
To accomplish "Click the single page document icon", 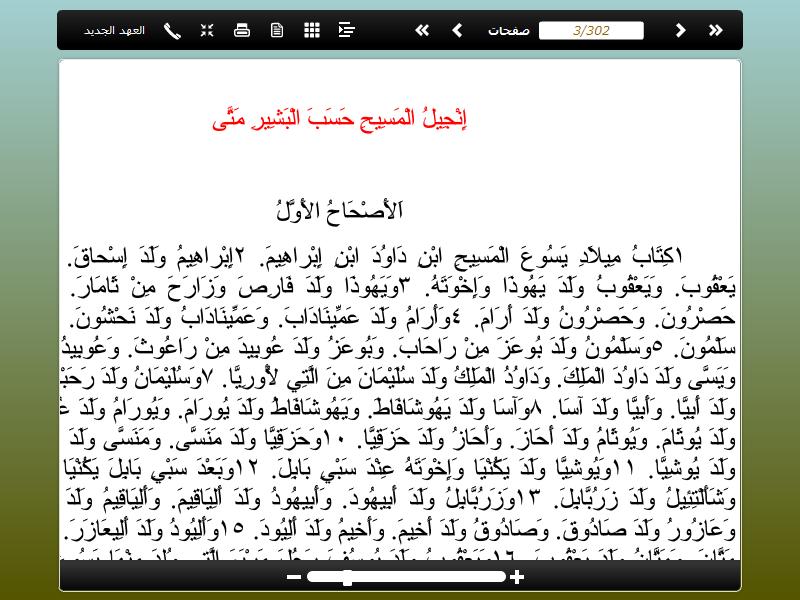I will click(x=277, y=30).
